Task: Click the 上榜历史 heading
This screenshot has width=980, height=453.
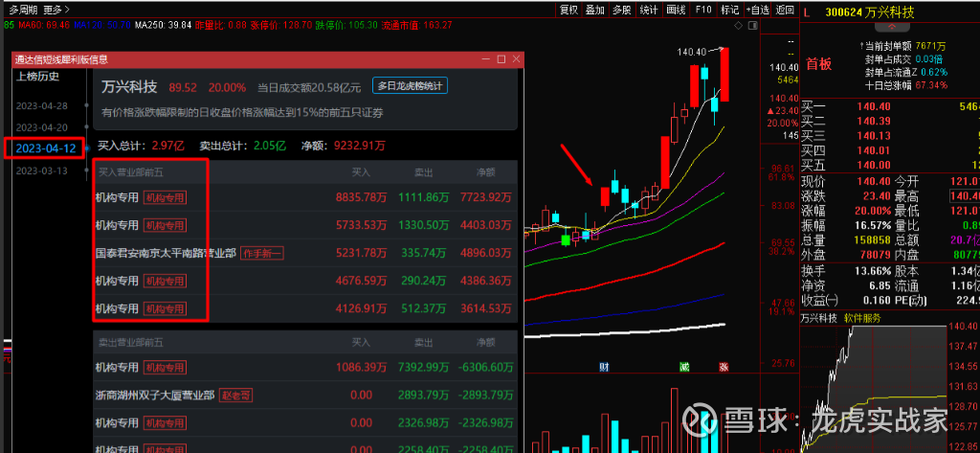Action: (38, 77)
